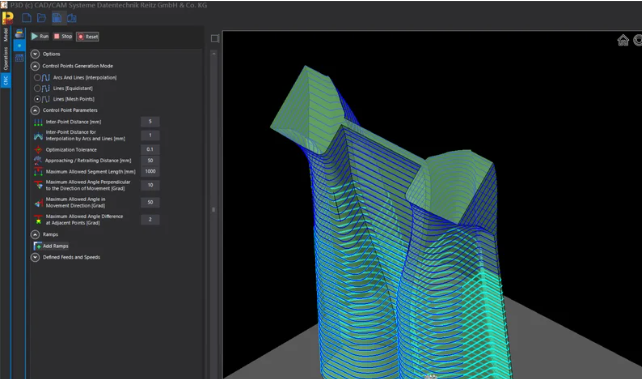Image resolution: width=642 pixels, height=379 pixels.
Task: Click the 'Lines [Equidistant]' label
Action: [x=73, y=88]
